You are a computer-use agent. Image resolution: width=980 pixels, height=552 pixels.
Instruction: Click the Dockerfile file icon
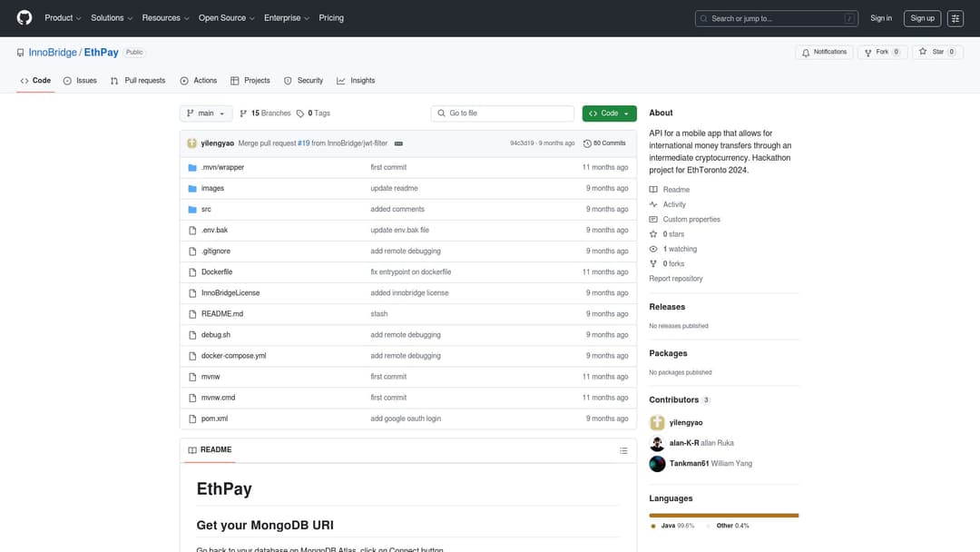(192, 272)
